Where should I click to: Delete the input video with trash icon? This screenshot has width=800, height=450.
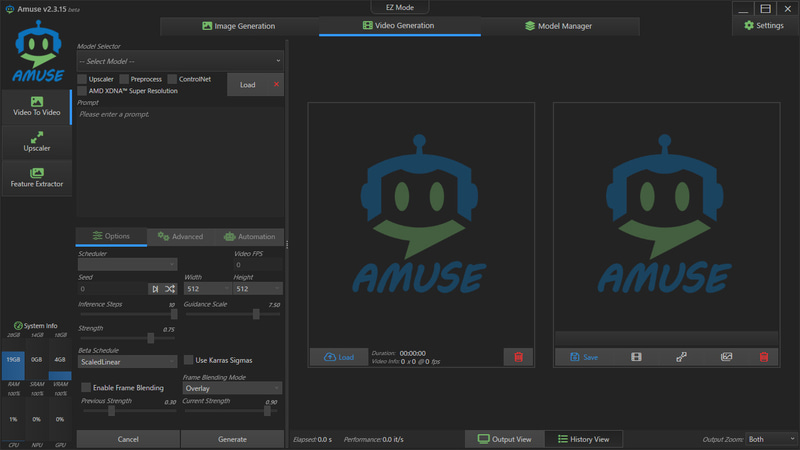pyautogui.click(x=518, y=357)
